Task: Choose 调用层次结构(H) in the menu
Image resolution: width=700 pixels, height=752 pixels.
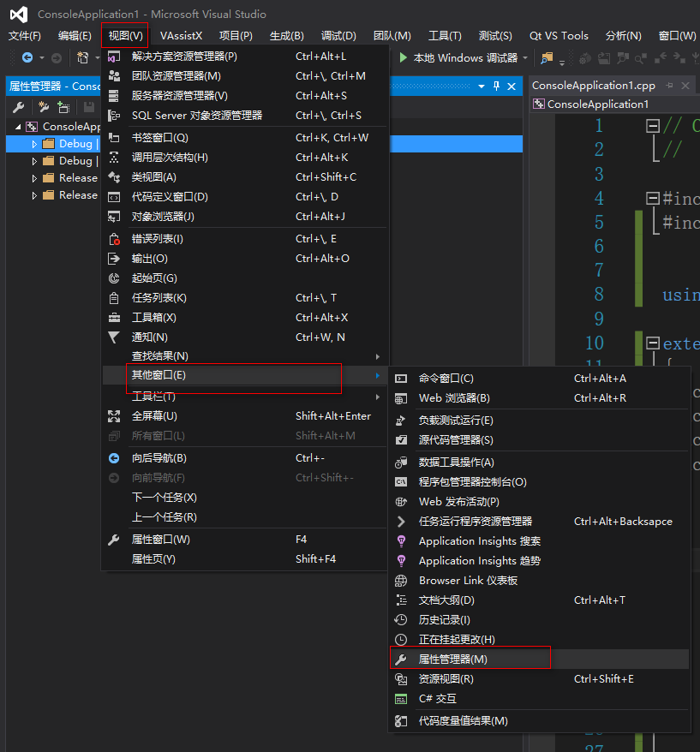Action: point(245,158)
